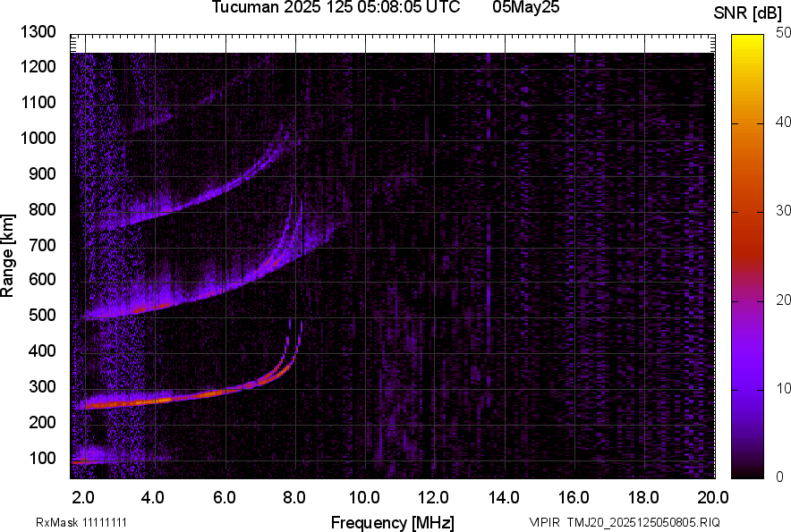
Task: Click the colorbar tick label 50
Action: [x=783, y=33]
